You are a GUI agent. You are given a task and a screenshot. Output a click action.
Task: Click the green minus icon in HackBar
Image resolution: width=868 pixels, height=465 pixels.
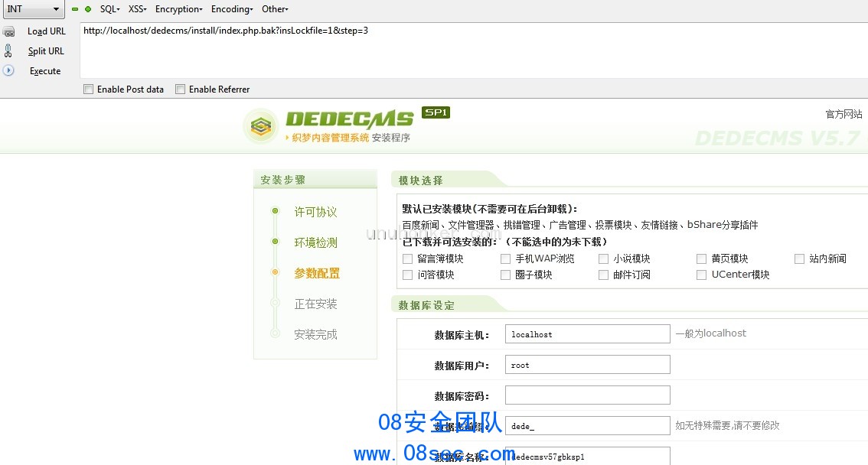(75, 9)
